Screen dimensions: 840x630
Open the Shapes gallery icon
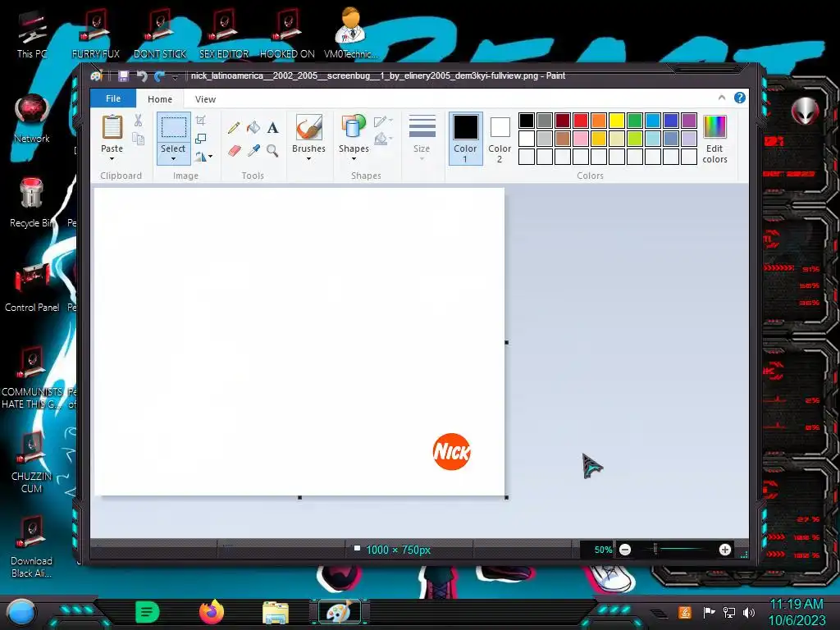[354, 127]
